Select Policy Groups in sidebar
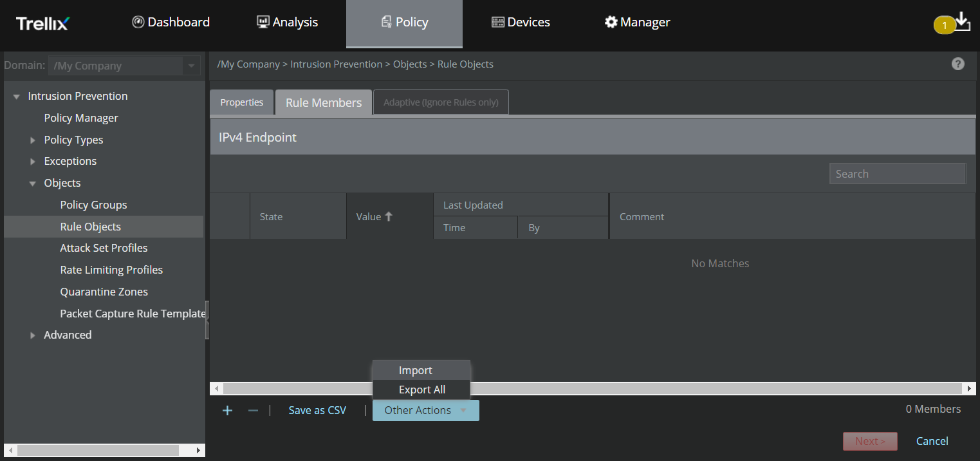The width and height of the screenshot is (980, 461). coord(93,205)
